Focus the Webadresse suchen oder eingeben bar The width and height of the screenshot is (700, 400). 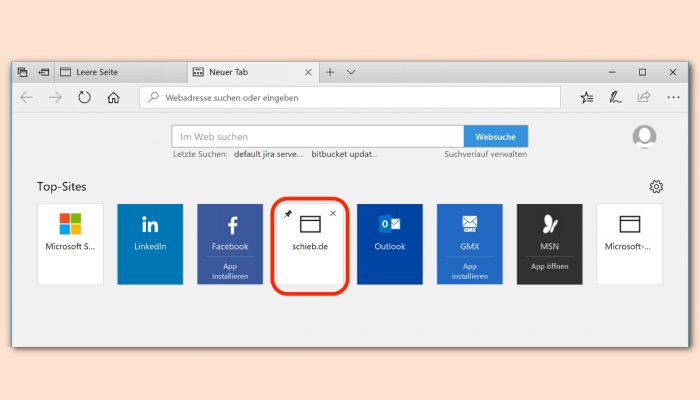[350, 97]
